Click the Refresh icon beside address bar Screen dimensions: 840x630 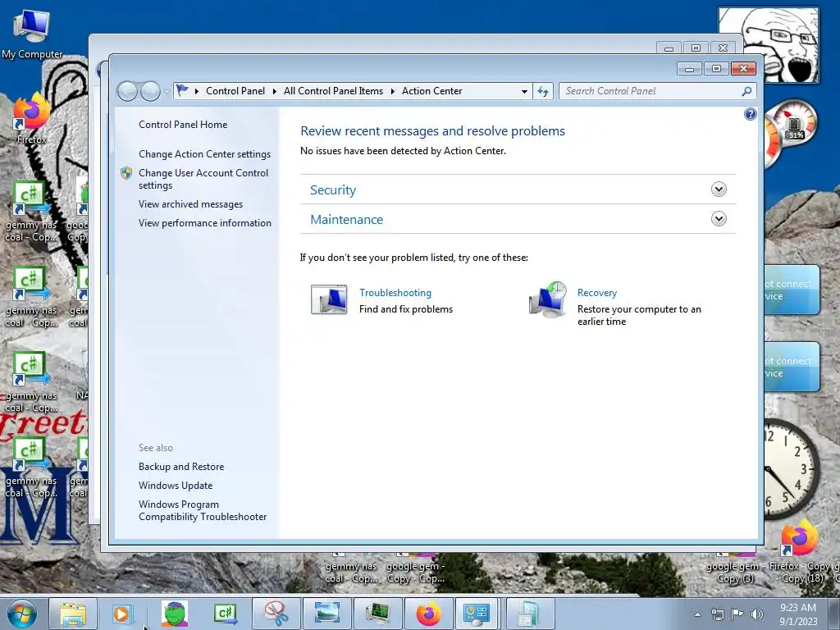coord(543,91)
